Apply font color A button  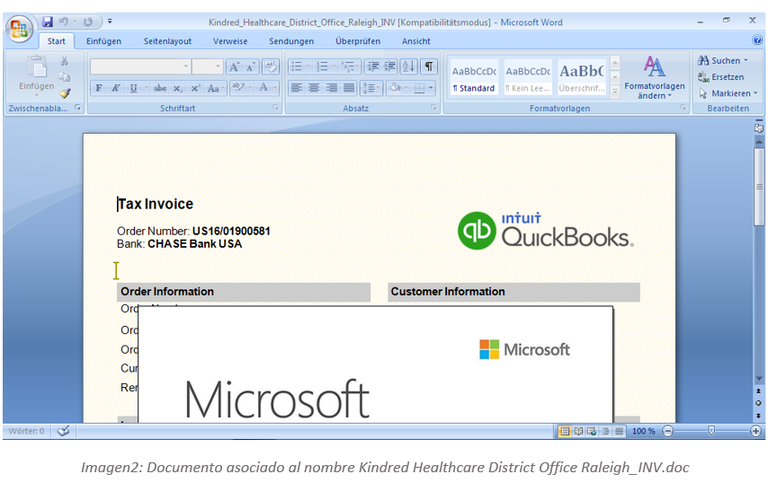pyautogui.click(x=264, y=88)
